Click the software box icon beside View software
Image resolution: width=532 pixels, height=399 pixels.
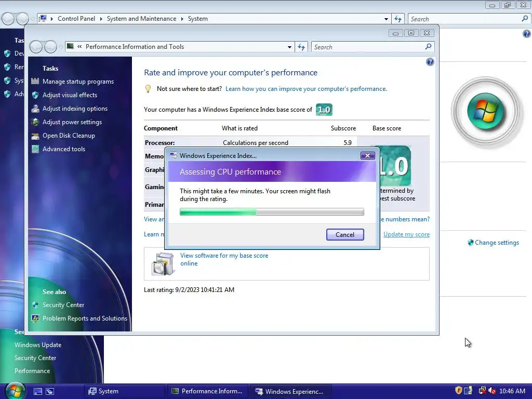click(x=163, y=264)
